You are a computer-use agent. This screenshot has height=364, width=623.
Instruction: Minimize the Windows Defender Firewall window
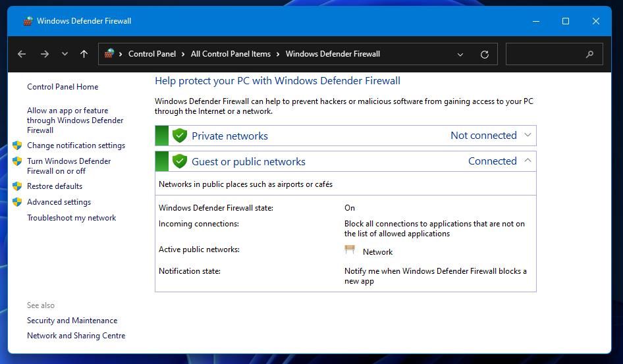click(536, 21)
